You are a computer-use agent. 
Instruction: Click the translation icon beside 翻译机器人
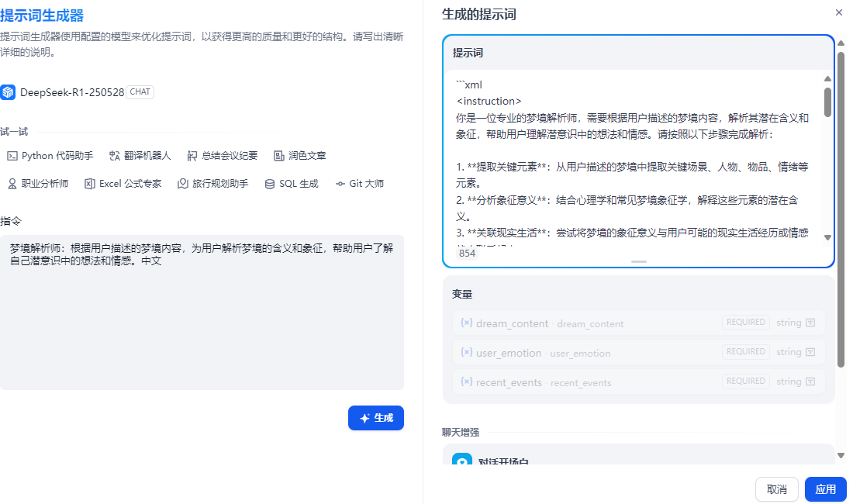114,156
